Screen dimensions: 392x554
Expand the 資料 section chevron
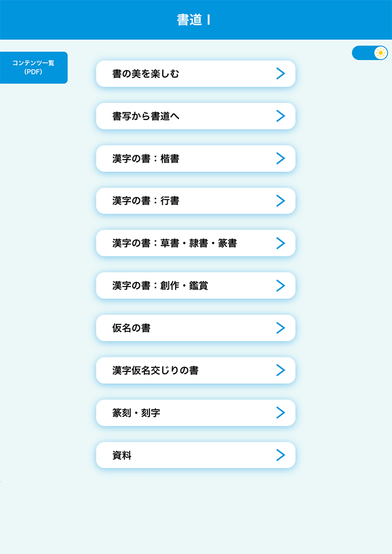(x=280, y=455)
